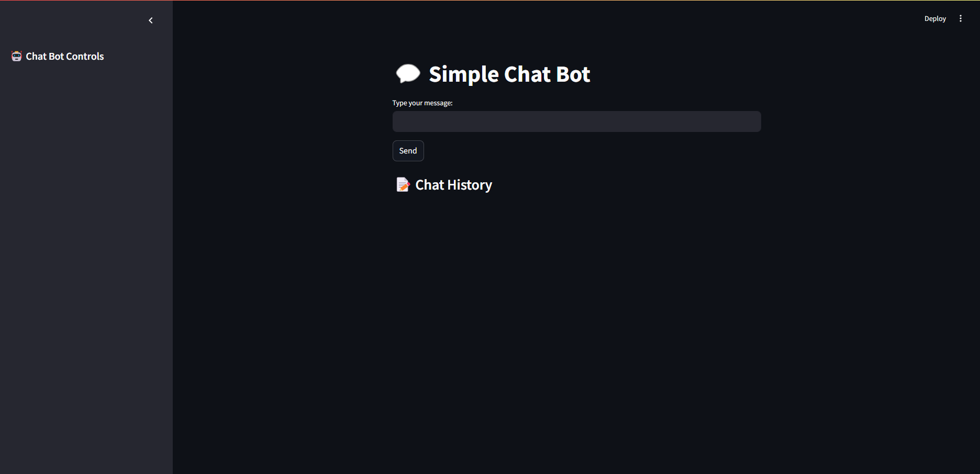Click the Deploy button
This screenshot has width=980, height=474.
coord(935,18)
